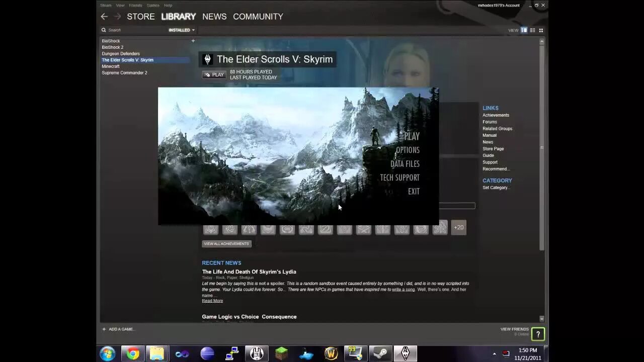Click the Skyrim logo beside game title
The height and width of the screenshot is (362, 644).
coord(207,59)
